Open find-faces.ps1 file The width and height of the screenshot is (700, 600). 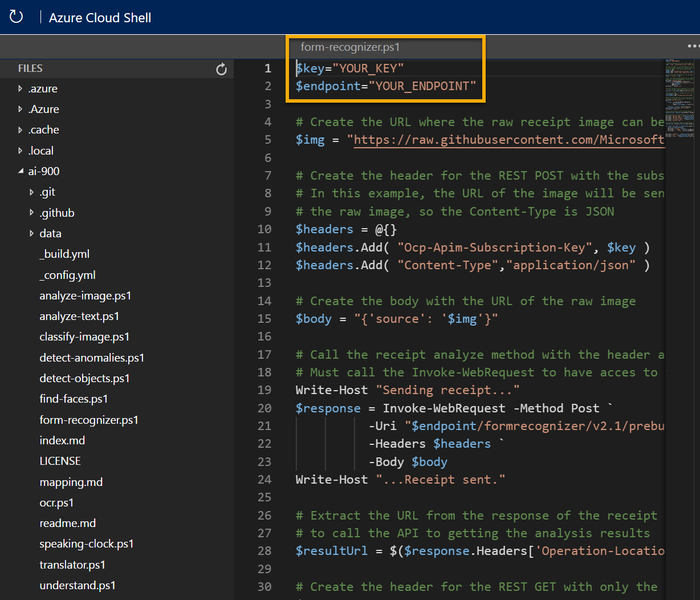(x=74, y=399)
